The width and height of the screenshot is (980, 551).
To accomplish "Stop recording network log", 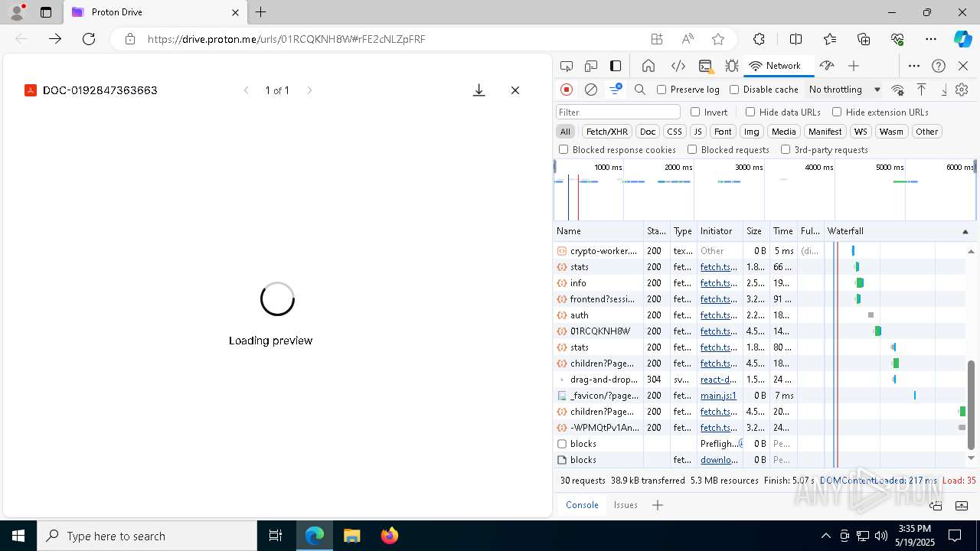I will (567, 90).
